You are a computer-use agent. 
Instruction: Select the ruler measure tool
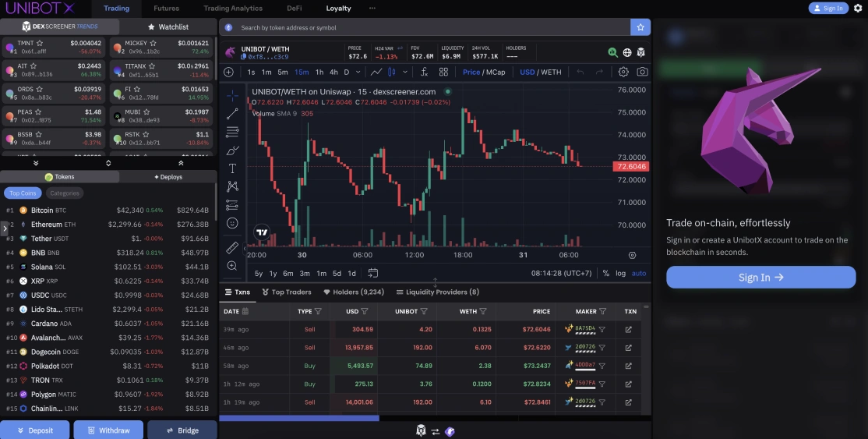(x=232, y=248)
